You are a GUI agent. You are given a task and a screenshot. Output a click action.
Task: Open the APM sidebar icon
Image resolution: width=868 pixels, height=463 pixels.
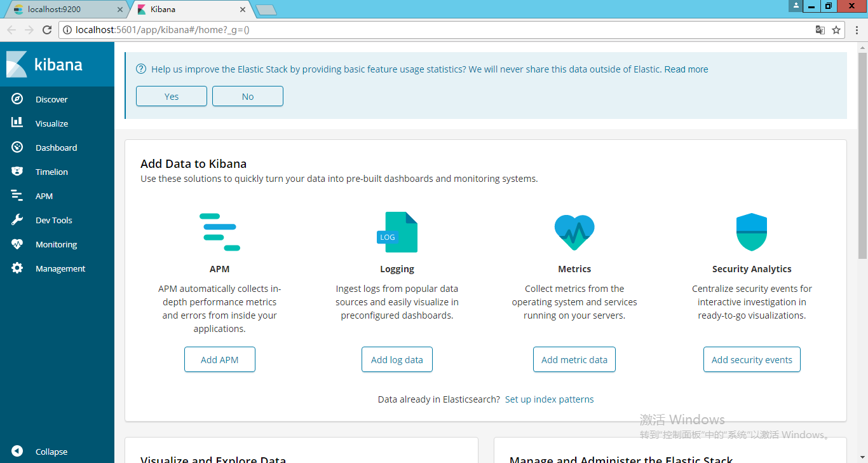point(17,195)
